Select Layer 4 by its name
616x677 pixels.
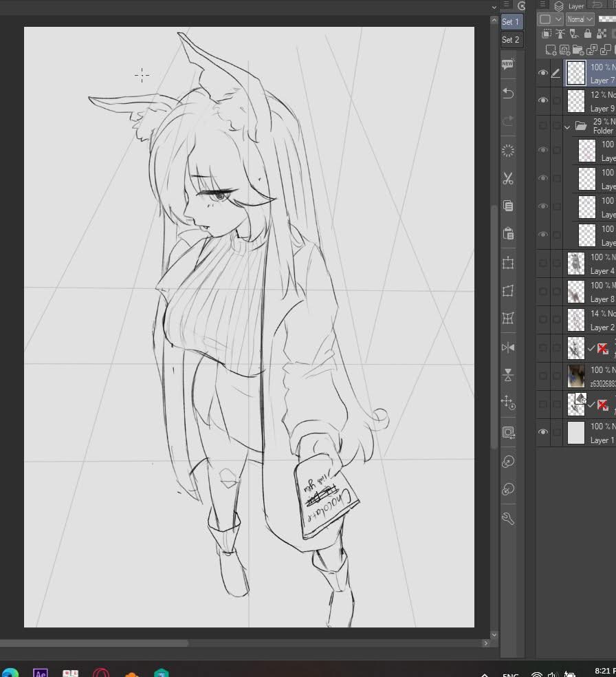[x=602, y=270]
